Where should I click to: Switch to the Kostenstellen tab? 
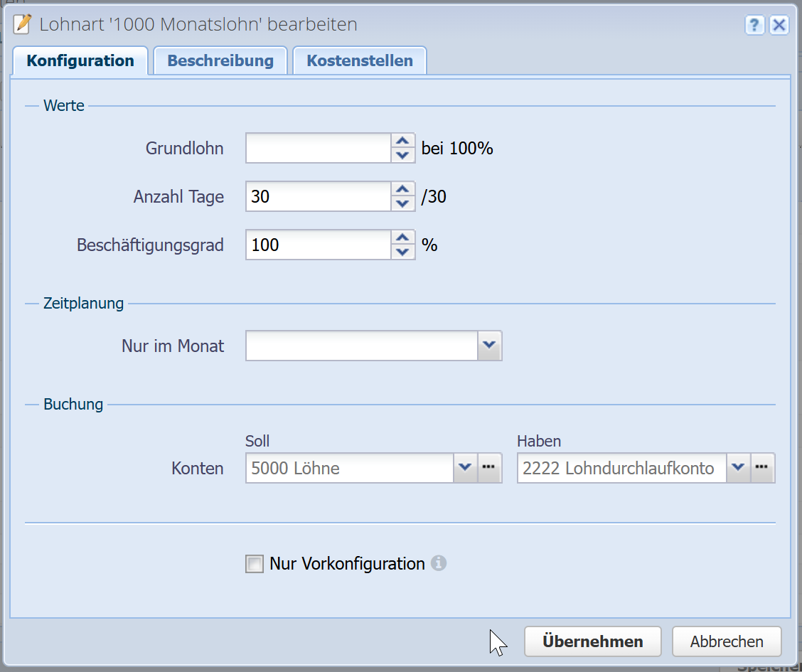point(360,61)
